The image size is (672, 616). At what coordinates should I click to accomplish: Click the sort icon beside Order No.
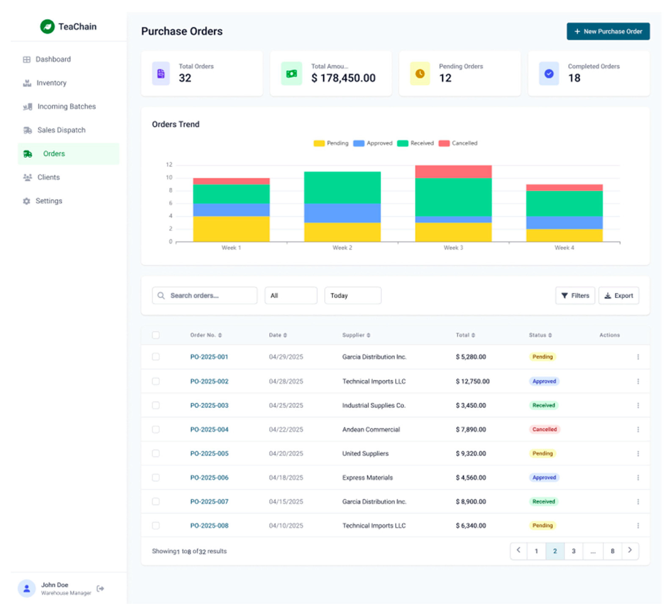pos(220,335)
